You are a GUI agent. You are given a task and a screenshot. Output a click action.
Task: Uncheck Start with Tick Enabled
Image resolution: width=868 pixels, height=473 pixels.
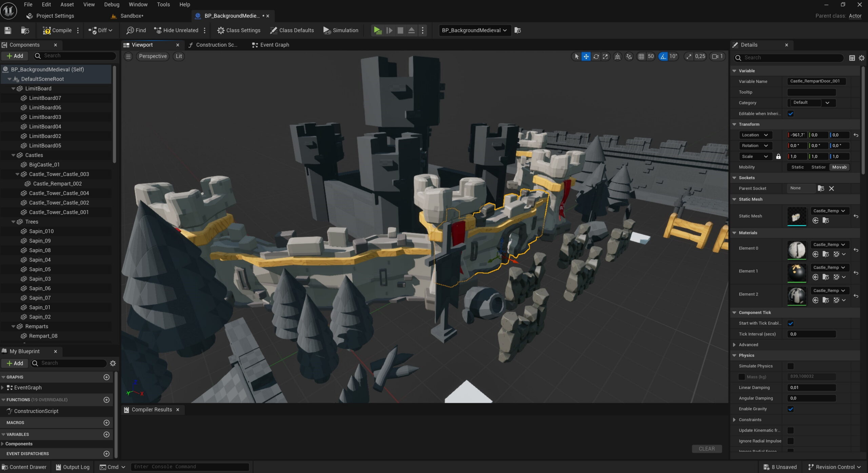pyautogui.click(x=790, y=323)
